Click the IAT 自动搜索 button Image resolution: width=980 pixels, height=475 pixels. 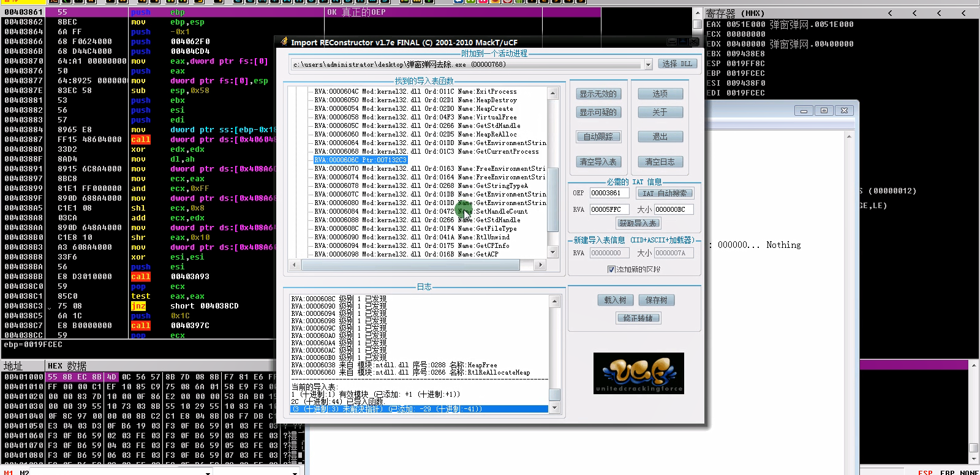tap(665, 193)
